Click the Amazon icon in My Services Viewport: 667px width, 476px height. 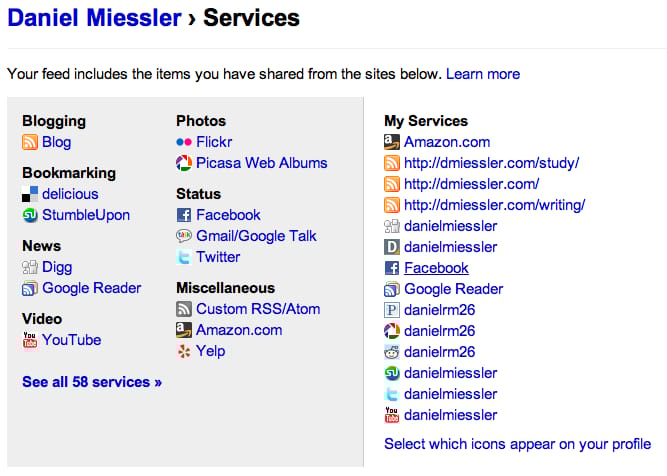[392, 142]
